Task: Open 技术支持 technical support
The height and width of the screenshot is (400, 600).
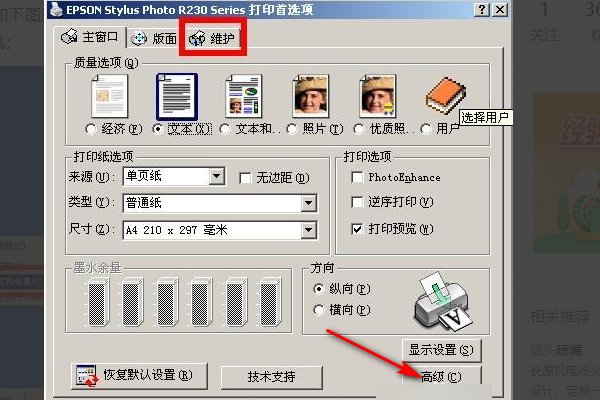Action: (272, 377)
